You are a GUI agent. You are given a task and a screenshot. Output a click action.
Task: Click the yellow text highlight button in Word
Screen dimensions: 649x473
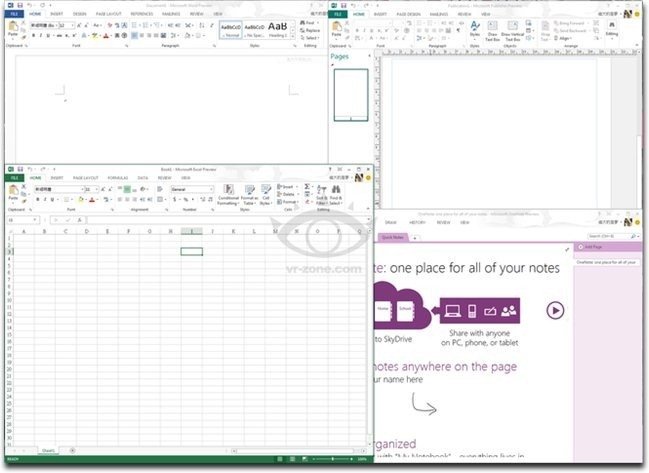click(x=95, y=36)
